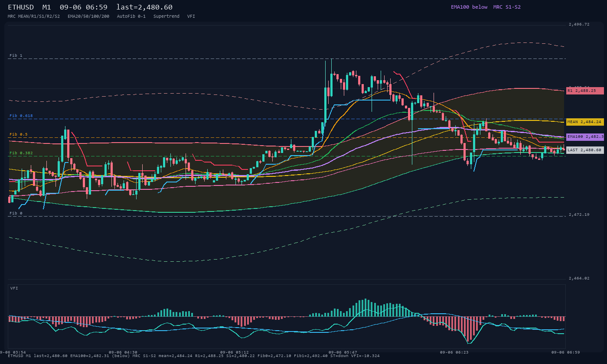Select the last=2,480.60 value in the header title
607x364 pixels.
coord(144,7)
